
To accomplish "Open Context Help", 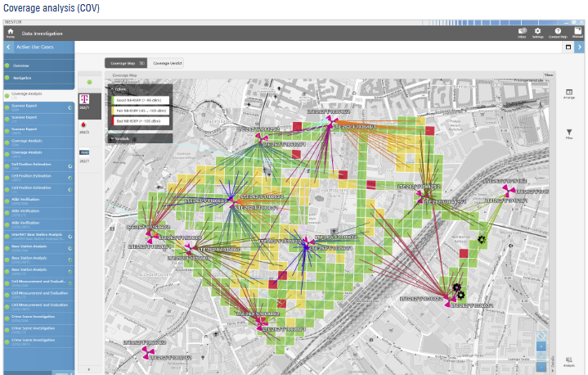I will point(558,33).
